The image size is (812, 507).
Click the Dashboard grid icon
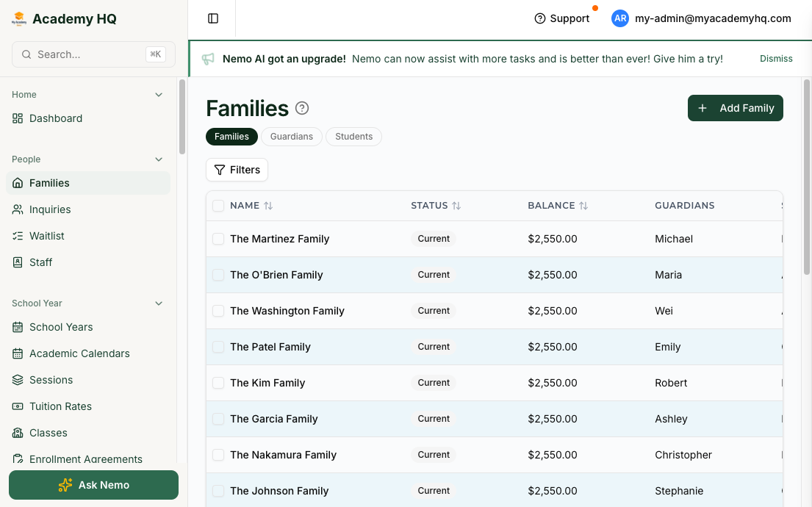pyautogui.click(x=18, y=118)
